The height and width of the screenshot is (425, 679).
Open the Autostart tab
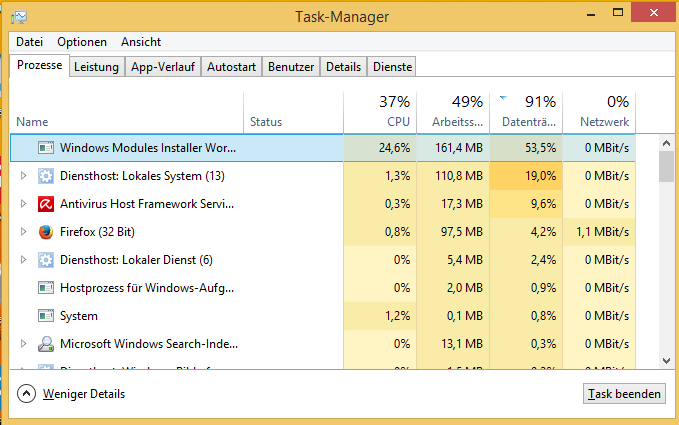(x=231, y=67)
